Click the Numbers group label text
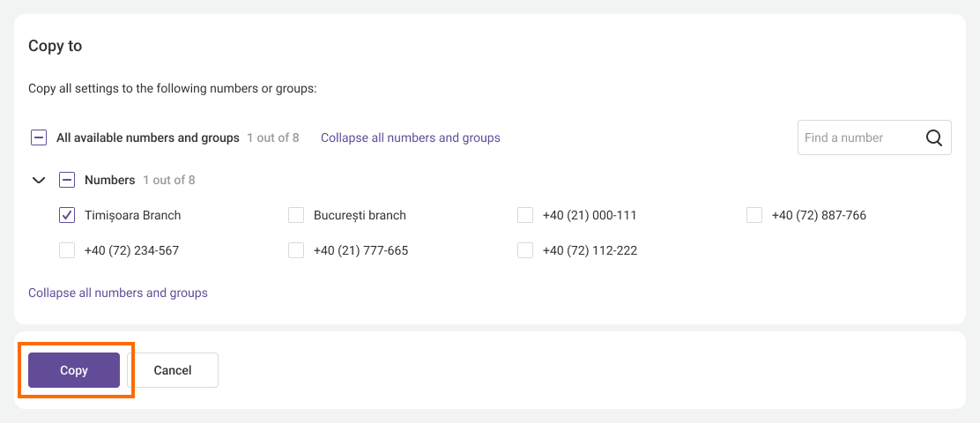 (109, 180)
